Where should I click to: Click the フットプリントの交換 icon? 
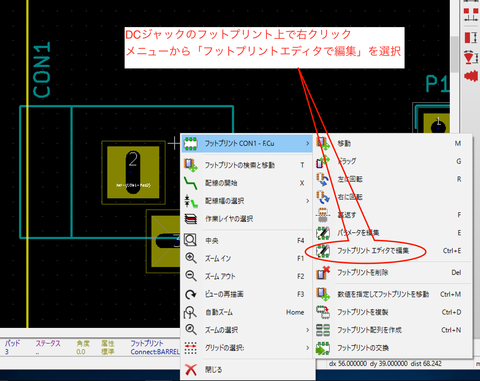pyautogui.click(x=323, y=348)
